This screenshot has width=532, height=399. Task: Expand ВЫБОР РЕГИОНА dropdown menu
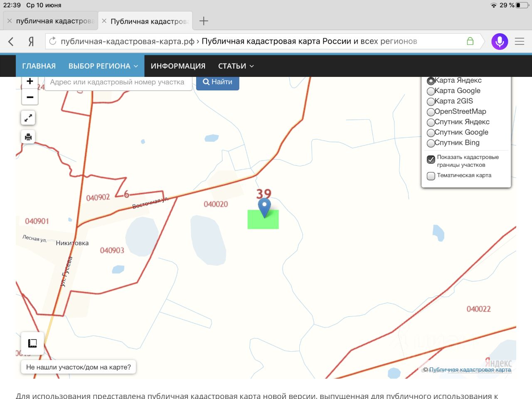(x=103, y=66)
